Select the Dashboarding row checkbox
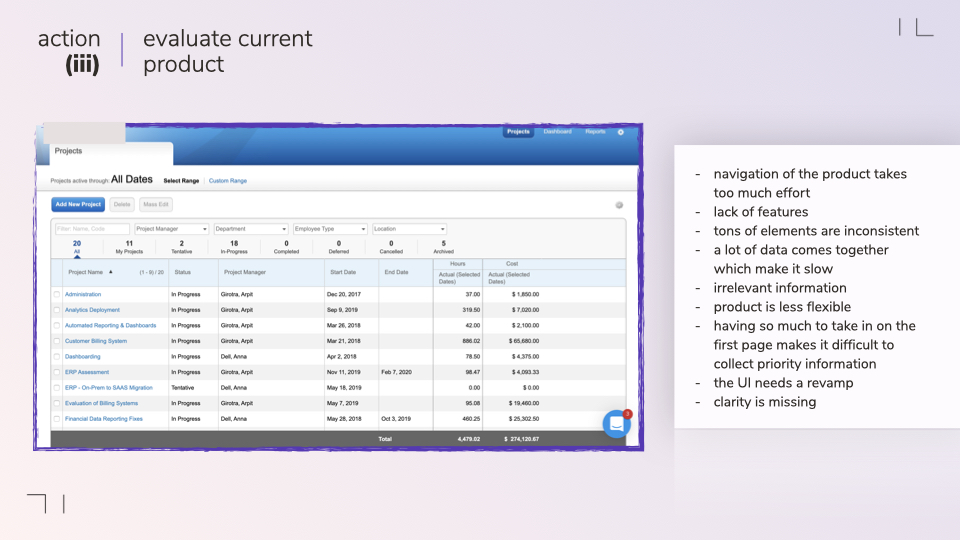Image resolution: width=960 pixels, height=540 pixels. point(57,357)
